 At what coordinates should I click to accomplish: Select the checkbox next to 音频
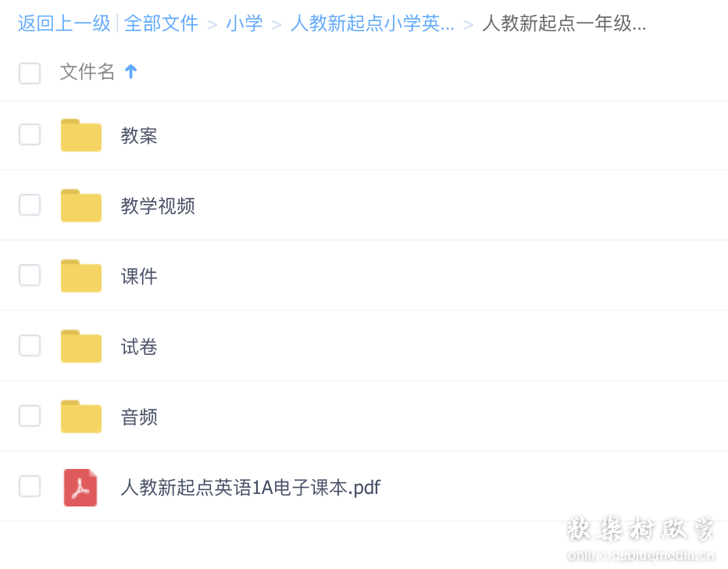tap(30, 416)
